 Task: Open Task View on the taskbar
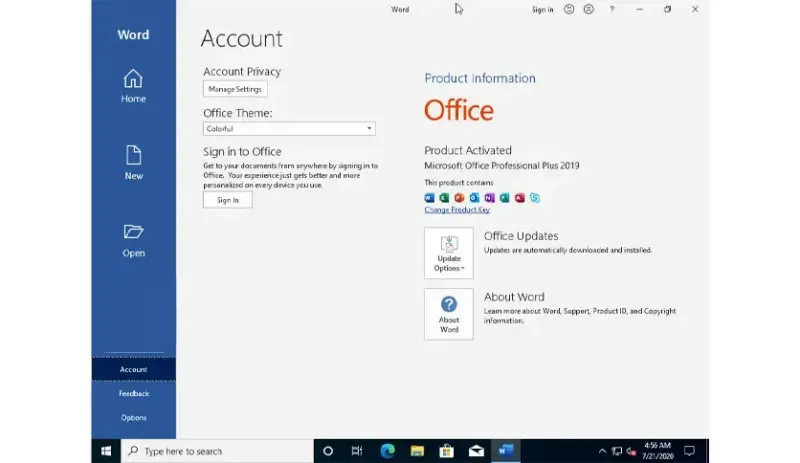(x=357, y=451)
